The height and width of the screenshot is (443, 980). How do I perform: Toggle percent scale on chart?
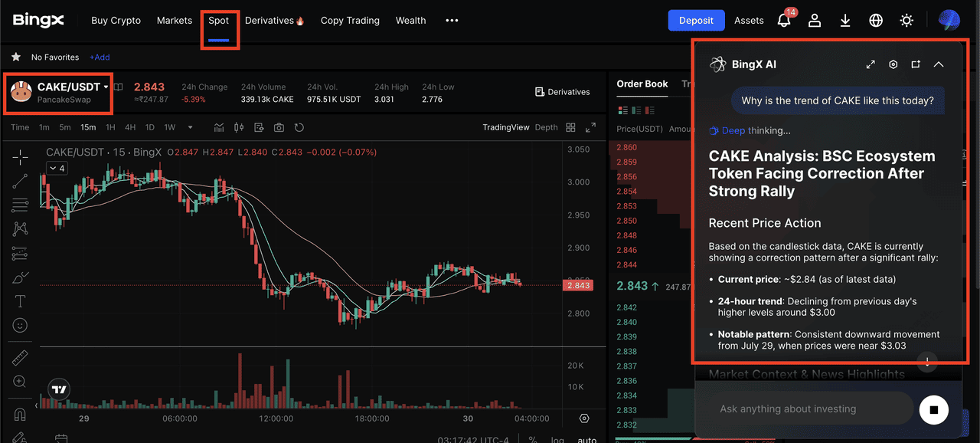pyautogui.click(x=532, y=440)
